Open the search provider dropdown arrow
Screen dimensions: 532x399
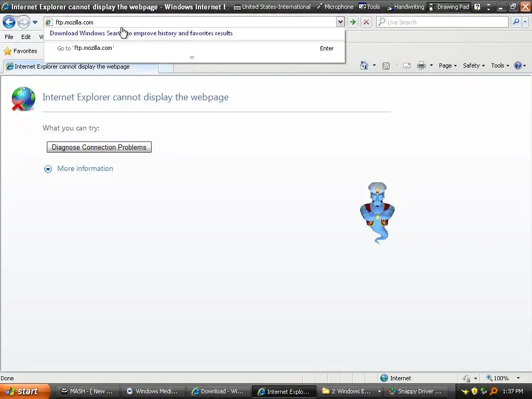[525, 22]
